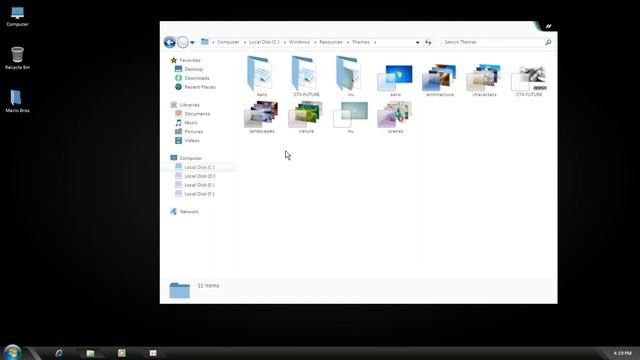Expand the arrow before Computer in breadcrumb

point(213,42)
